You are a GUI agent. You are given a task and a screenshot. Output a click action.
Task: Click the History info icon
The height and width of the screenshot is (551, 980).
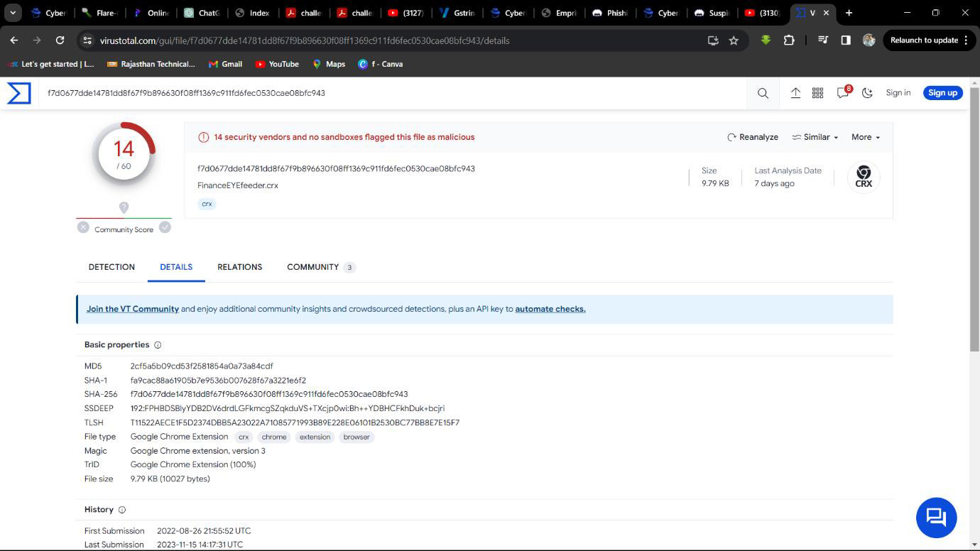[x=122, y=510]
